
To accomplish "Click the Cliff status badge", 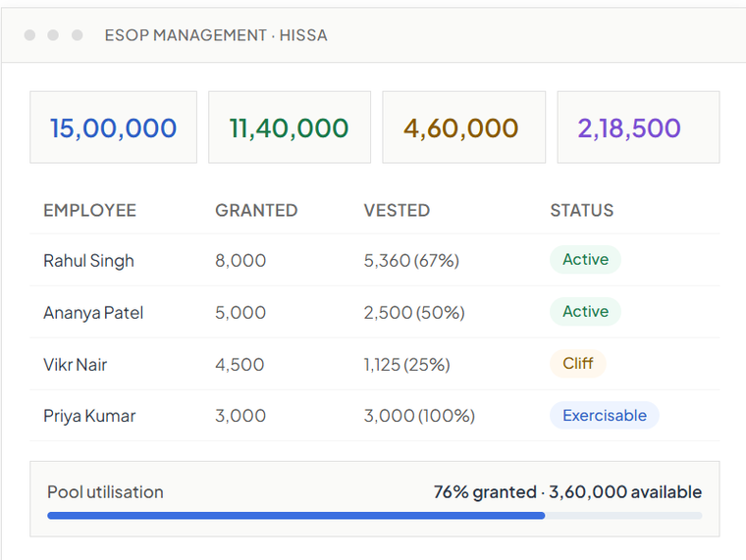I will pyautogui.click(x=578, y=364).
